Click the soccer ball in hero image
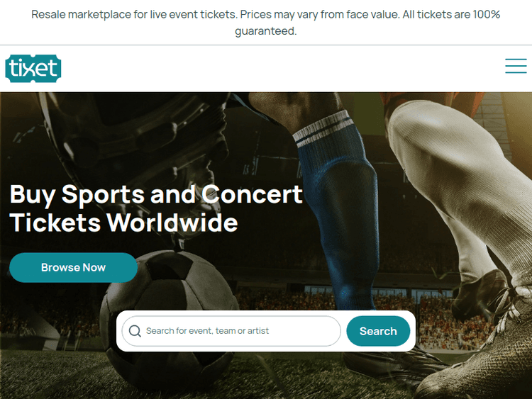Image resolution: width=532 pixels, height=399 pixels. click(x=170, y=298)
